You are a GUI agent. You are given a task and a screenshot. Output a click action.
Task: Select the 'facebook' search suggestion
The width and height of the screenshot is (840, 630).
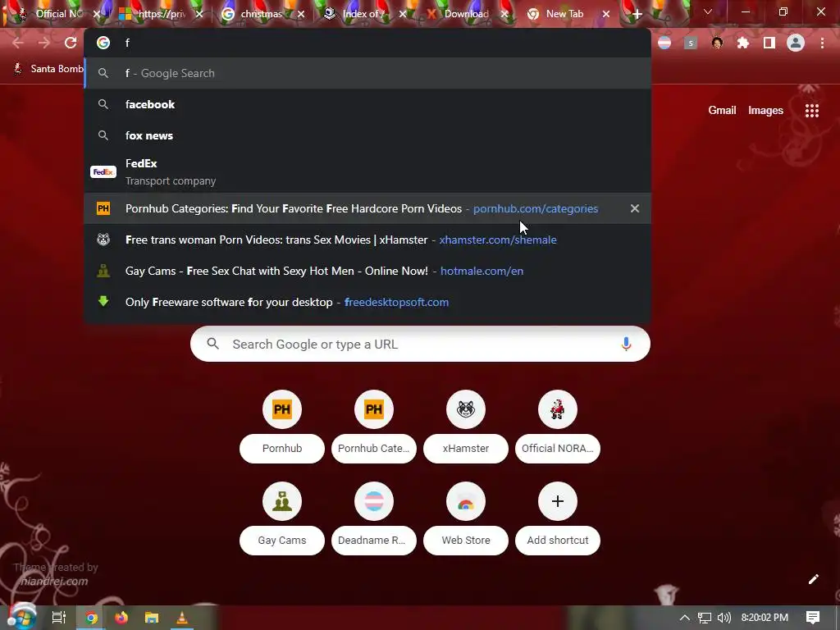[x=367, y=104]
